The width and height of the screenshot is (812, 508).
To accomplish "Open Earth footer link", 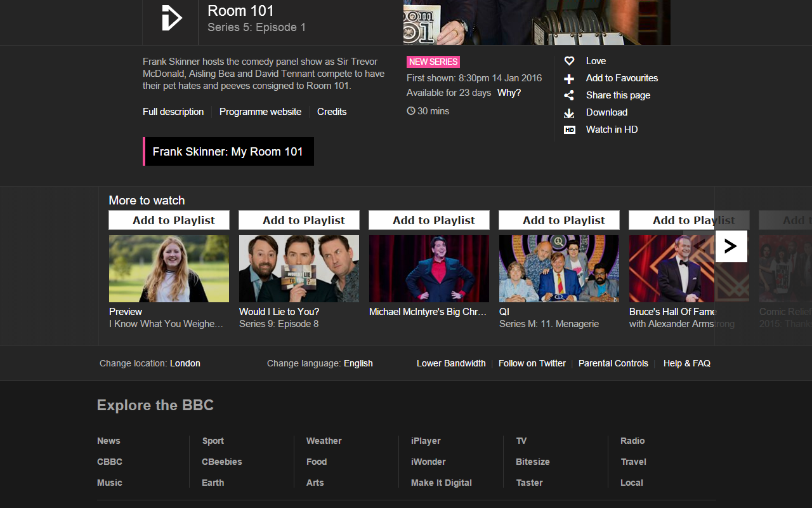I will [x=213, y=483].
